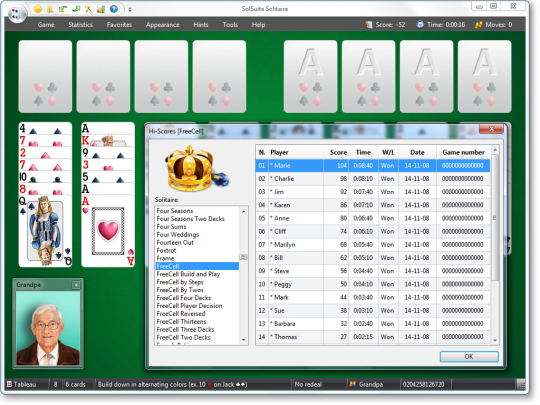The image size is (540, 405).
Task: Open the Tools menu
Action: coord(230,24)
